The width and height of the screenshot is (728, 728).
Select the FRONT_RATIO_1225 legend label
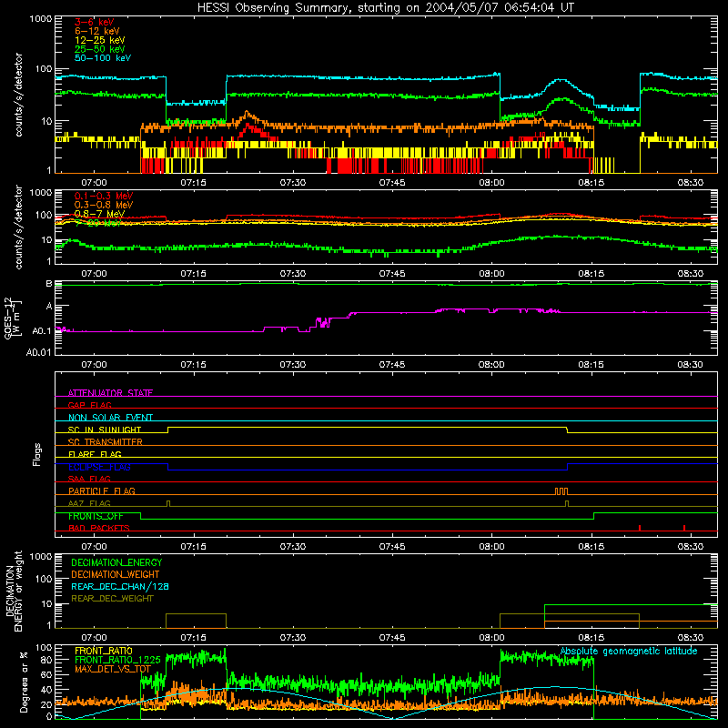pyautogui.click(x=117, y=660)
